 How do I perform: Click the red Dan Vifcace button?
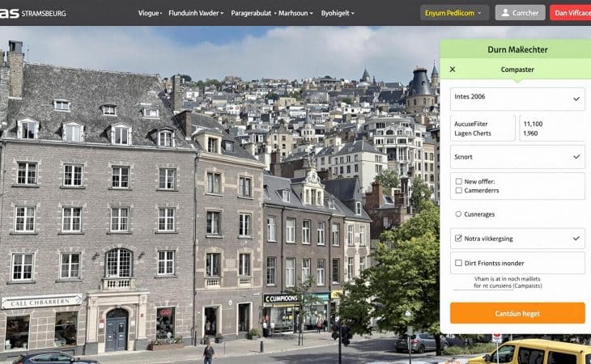pyautogui.click(x=571, y=13)
